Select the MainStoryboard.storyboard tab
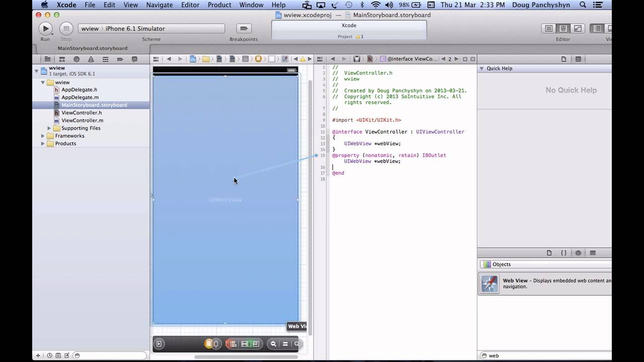 click(92, 48)
